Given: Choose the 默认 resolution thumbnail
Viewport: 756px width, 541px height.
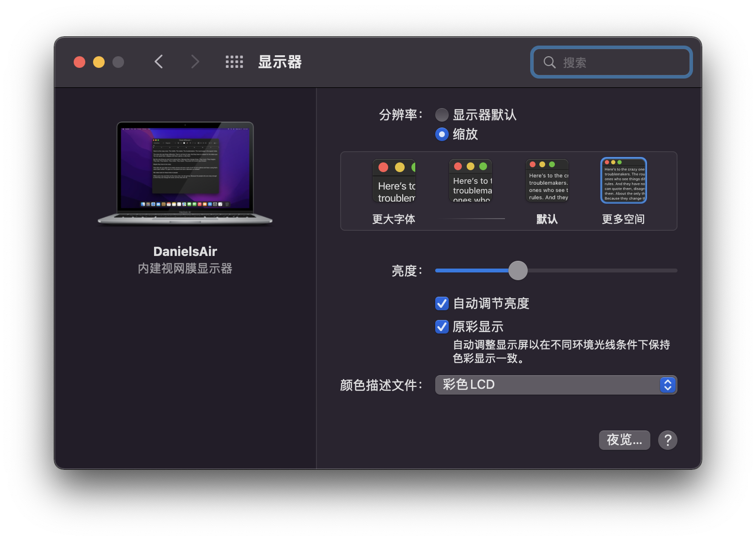Looking at the screenshot, I should click(547, 181).
